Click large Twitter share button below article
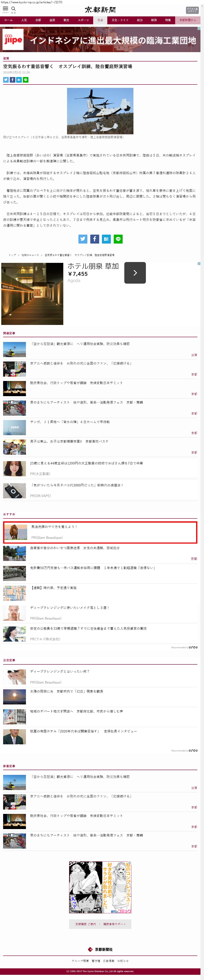The height and width of the screenshot is (980, 204). [x=83, y=239]
